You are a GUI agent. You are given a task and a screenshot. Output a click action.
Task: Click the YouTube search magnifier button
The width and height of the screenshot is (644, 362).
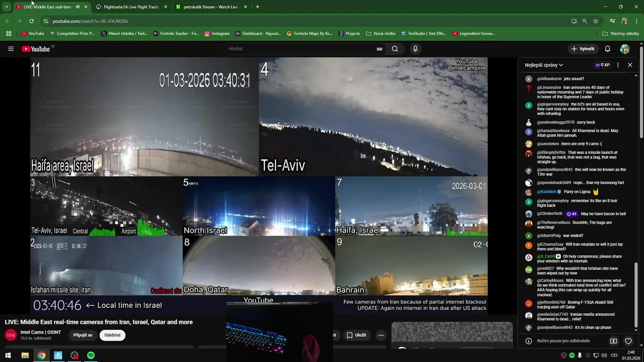click(x=395, y=49)
